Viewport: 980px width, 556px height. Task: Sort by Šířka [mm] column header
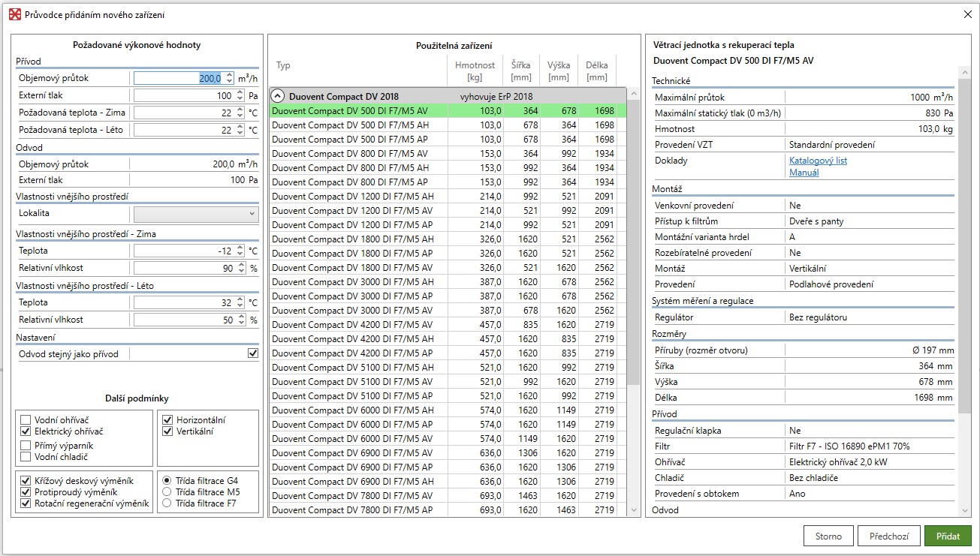pyautogui.click(x=521, y=71)
